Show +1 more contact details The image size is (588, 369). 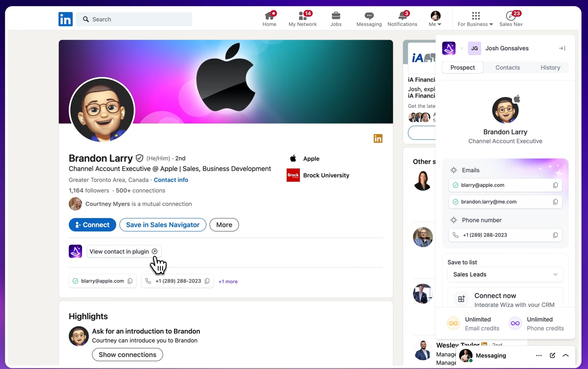(228, 281)
